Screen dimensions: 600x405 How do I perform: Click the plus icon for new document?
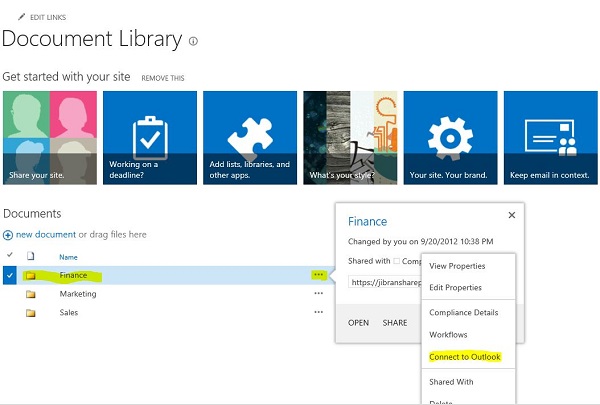[x=8, y=235]
